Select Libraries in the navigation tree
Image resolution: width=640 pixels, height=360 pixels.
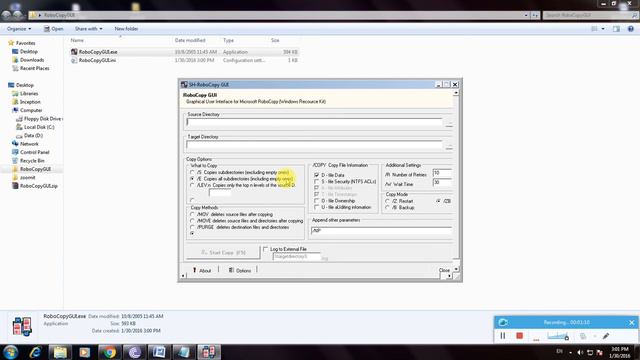coord(29,93)
